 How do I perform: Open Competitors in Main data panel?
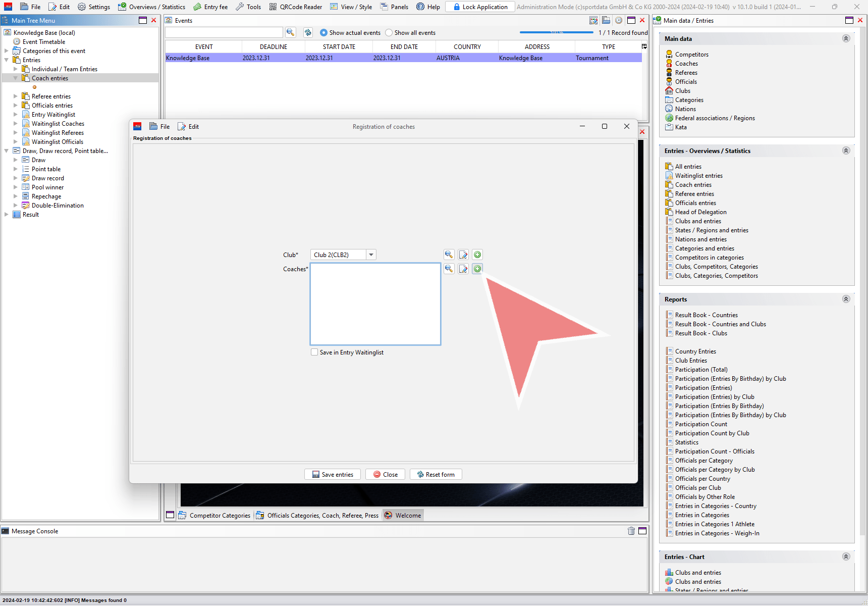[x=691, y=55]
